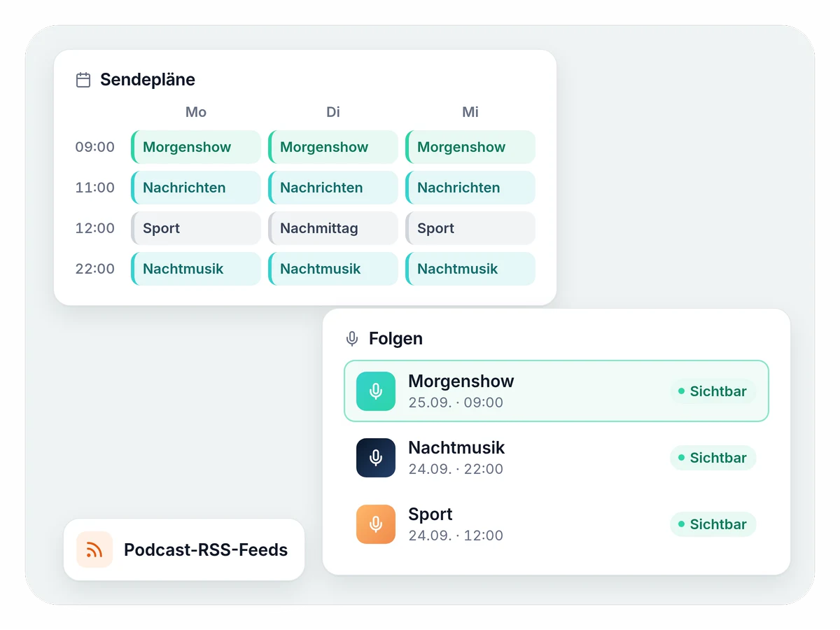Click the date 24.09. · 22:00

point(456,469)
